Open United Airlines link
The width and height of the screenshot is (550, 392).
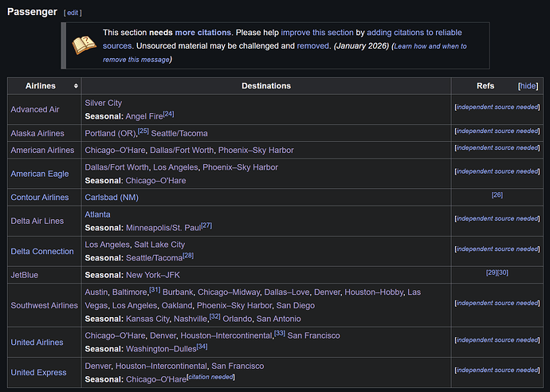(x=37, y=343)
